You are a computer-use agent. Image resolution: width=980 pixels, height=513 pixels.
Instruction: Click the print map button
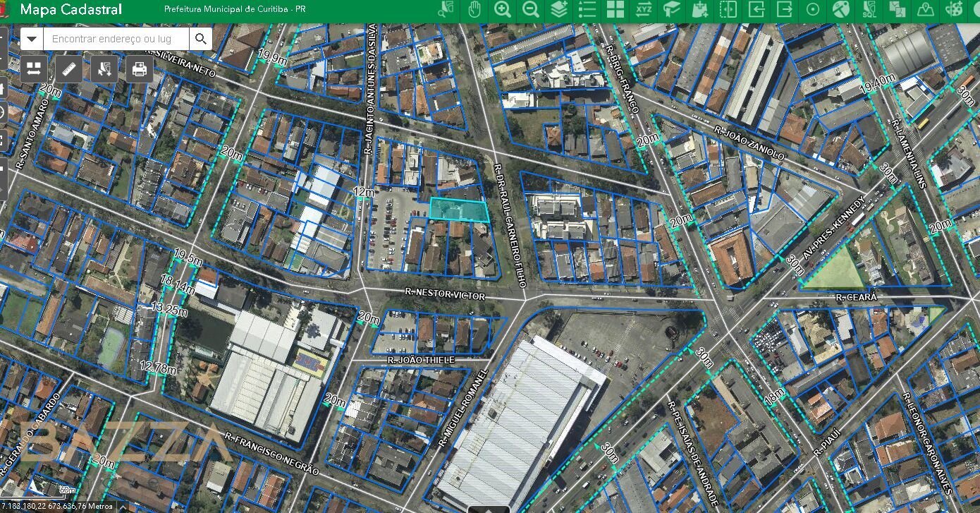[x=140, y=68]
